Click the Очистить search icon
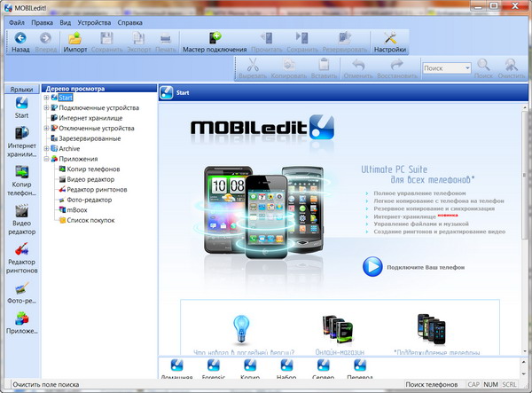 click(x=512, y=64)
